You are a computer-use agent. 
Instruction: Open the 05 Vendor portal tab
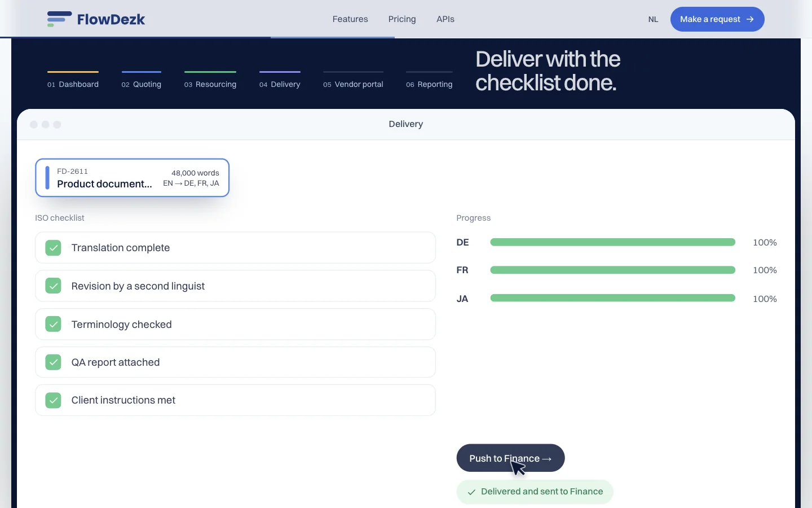pyautogui.click(x=353, y=80)
